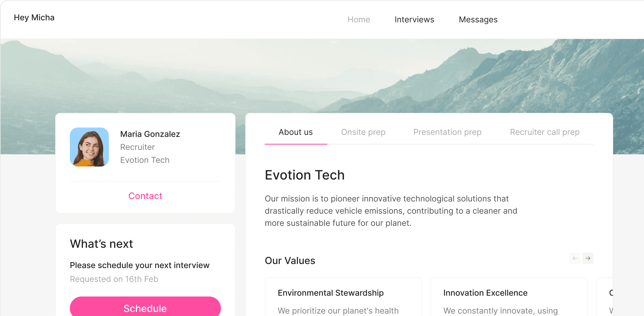Screen dimensions: 644x316
Task: Click the Contact link
Action: (145, 196)
